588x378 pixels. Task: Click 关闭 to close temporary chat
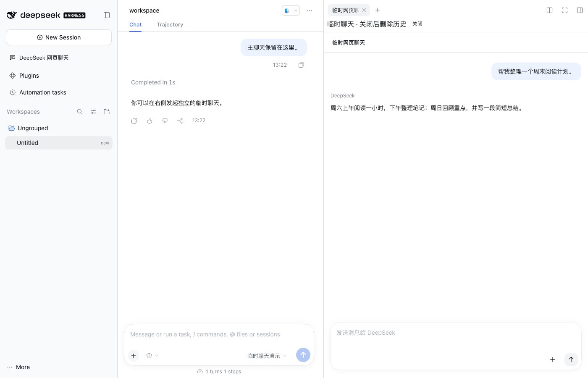417,24
